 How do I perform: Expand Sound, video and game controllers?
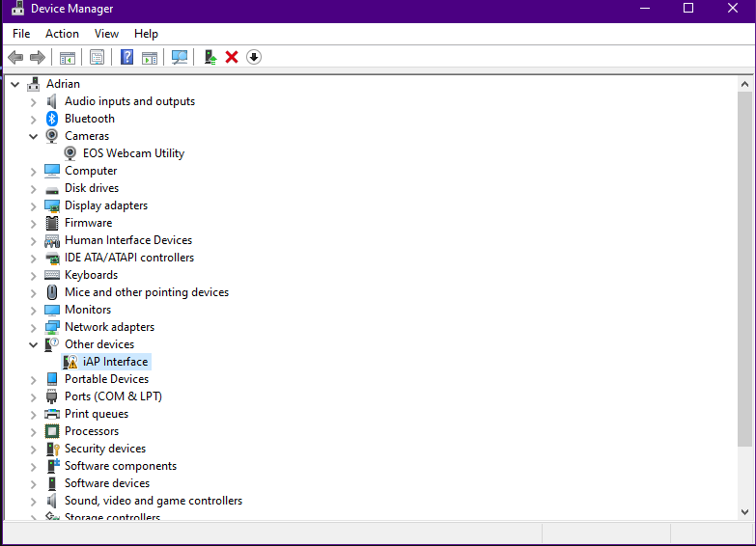33,502
